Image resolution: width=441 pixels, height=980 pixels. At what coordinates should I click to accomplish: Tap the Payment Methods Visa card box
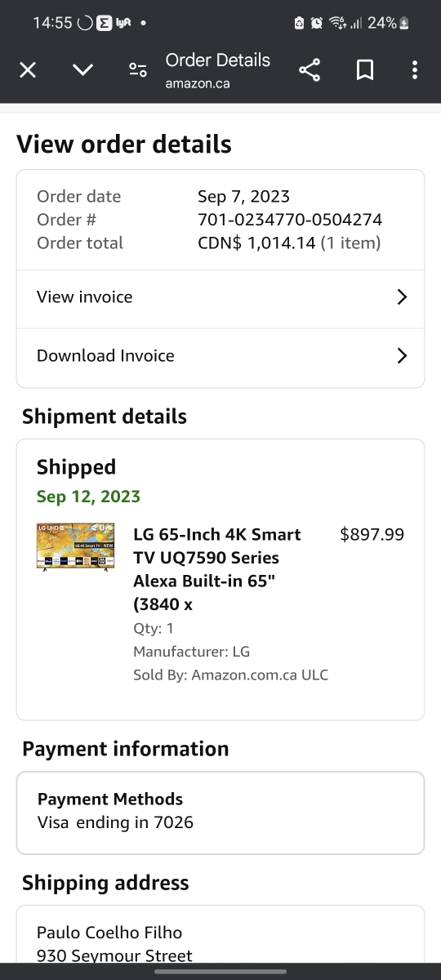220,813
